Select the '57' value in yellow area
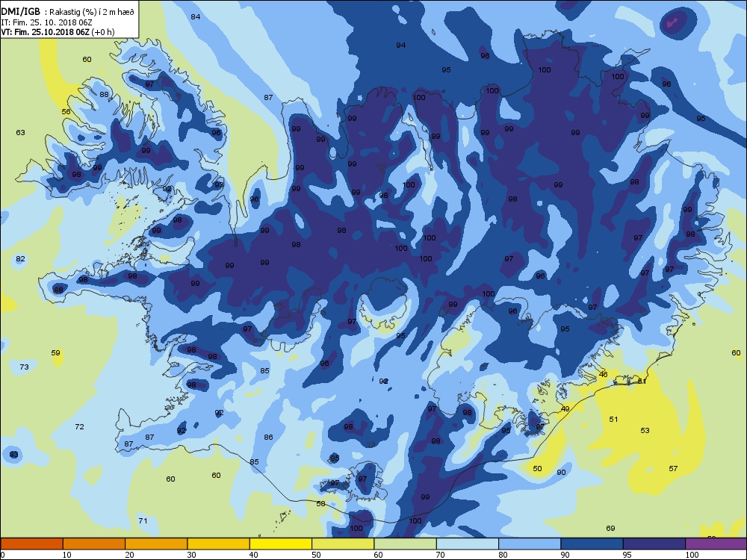Viewport: 747px width, 560px height. coord(673,469)
